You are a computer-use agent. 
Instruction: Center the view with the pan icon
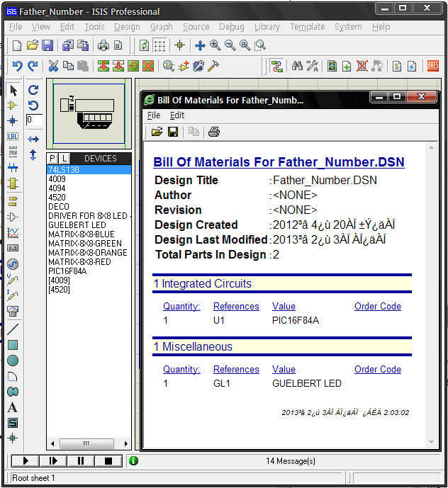[200, 45]
